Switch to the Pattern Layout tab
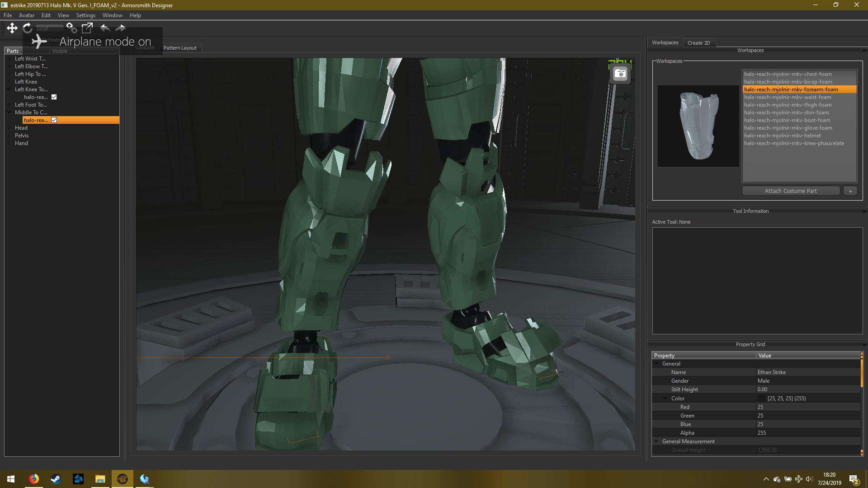 tap(180, 48)
